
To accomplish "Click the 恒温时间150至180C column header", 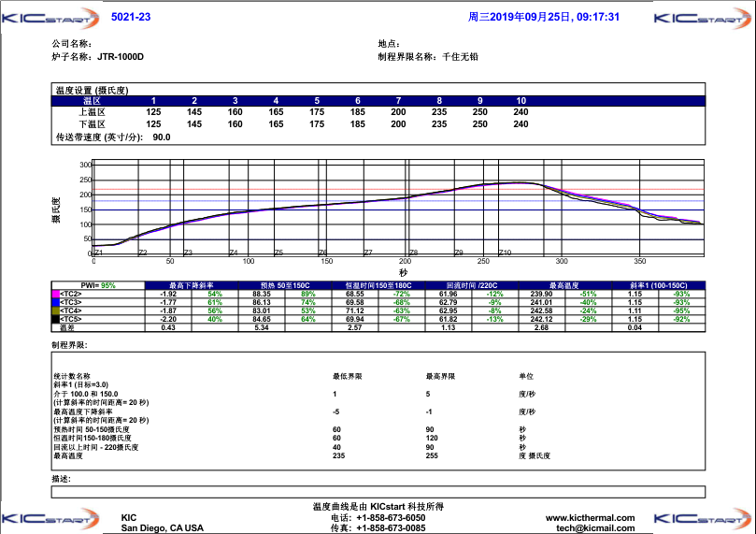I will (x=378, y=285).
